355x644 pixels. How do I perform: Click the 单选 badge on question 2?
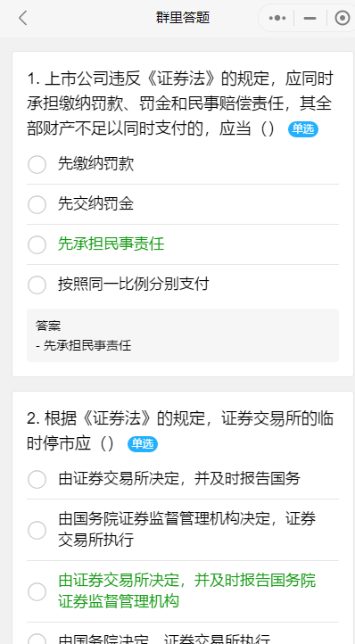pyautogui.click(x=143, y=444)
